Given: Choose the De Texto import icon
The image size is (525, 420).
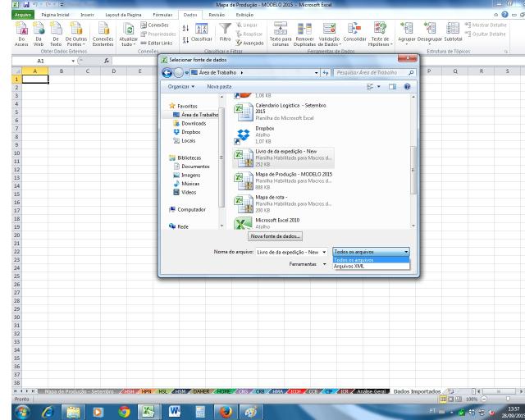Looking at the screenshot, I should [x=56, y=34].
